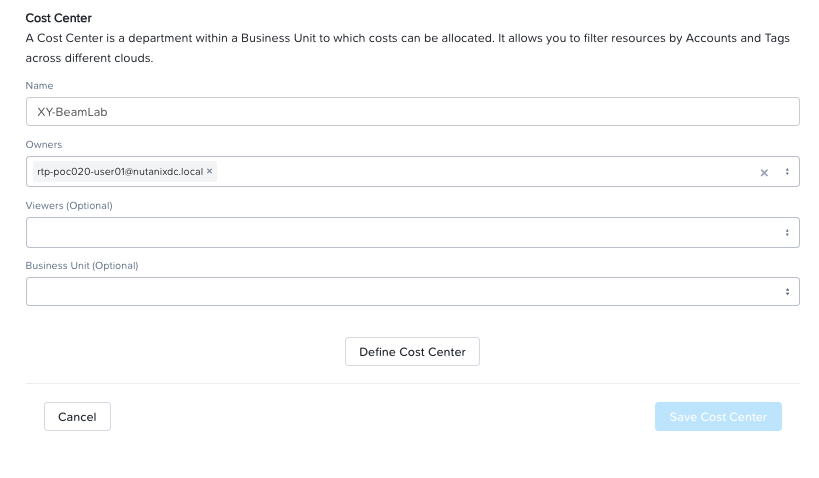This screenshot has height=478, width=819.
Task: Click the 'across different clouds.' text line
Action: coord(89,58)
